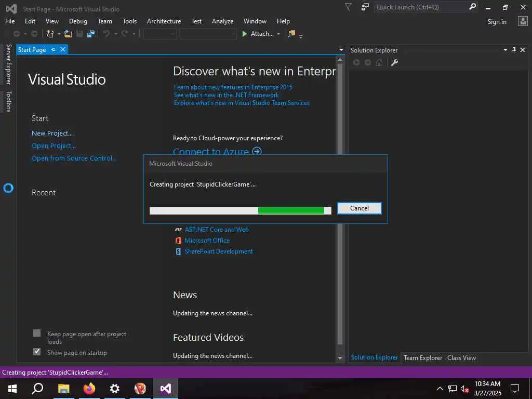The width and height of the screenshot is (532, 399).
Task: Open the New Project icon dropdown arrow
Action: 59,34
